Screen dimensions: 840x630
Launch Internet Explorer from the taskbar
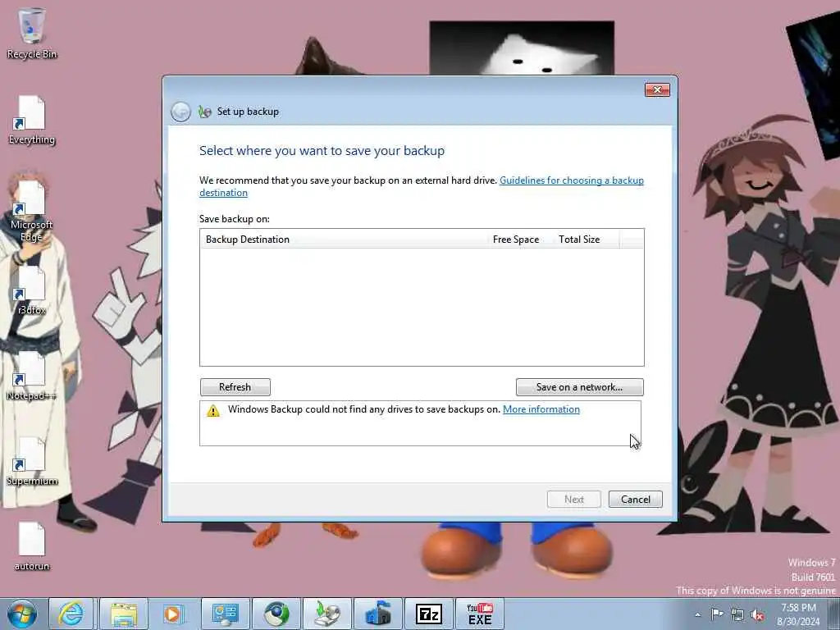click(71, 614)
